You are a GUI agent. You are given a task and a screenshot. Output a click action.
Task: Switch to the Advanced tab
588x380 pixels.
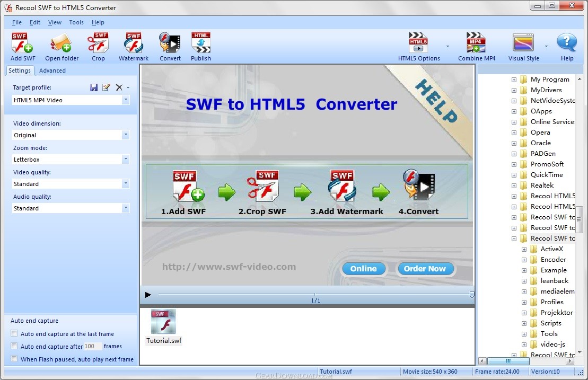pyautogui.click(x=52, y=70)
